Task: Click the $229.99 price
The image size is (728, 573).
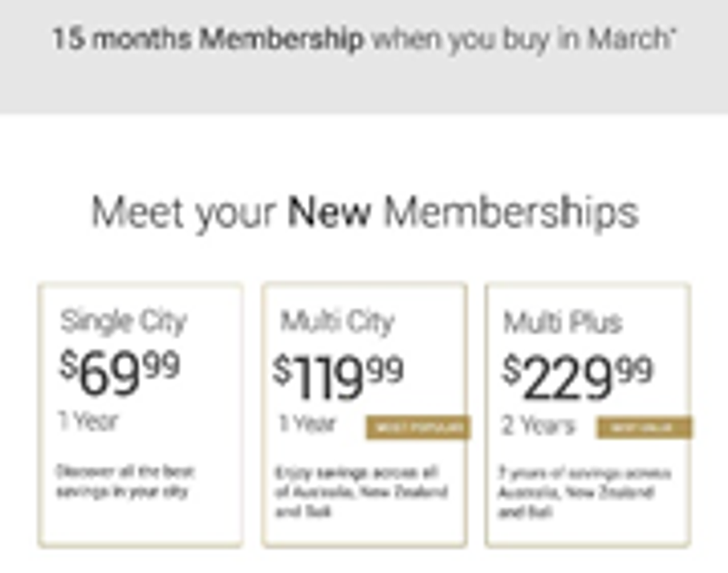Action: coord(577,376)
